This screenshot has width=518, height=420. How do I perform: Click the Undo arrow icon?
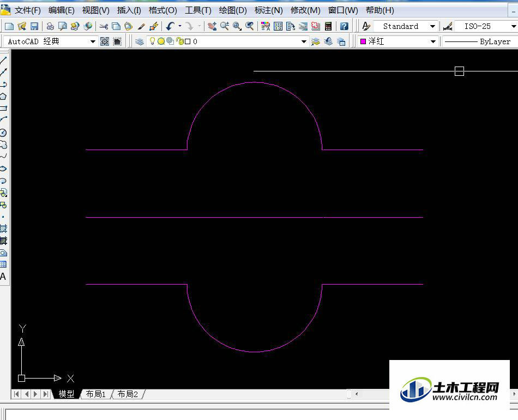[x=170, y=26]
